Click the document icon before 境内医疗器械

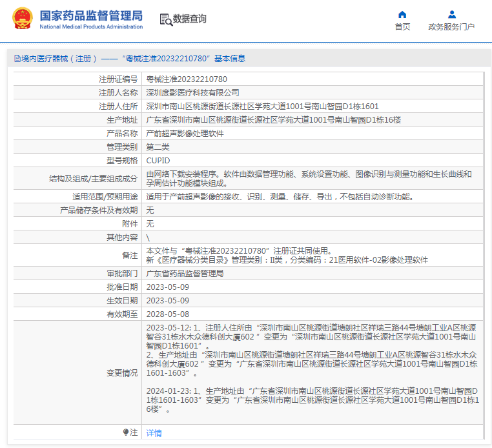click(x=17, y=58)
